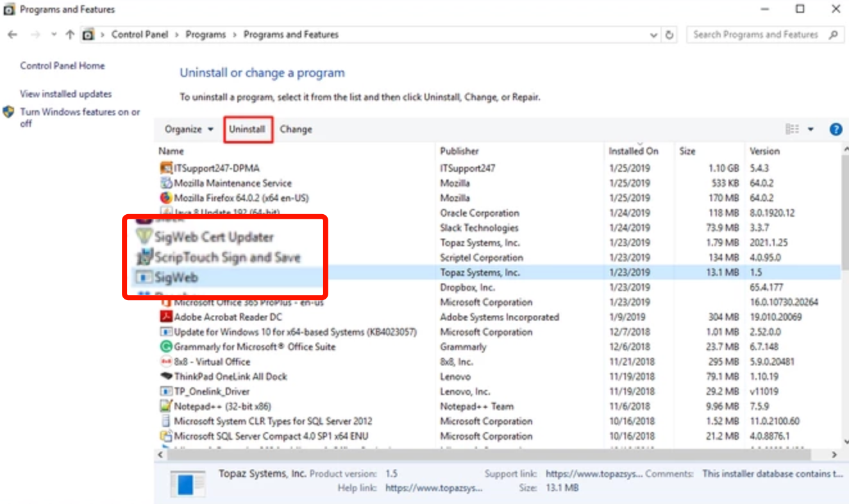Screen dimensions: 849x504
Task: Open the View installed updates link
Action: (65, 94)
